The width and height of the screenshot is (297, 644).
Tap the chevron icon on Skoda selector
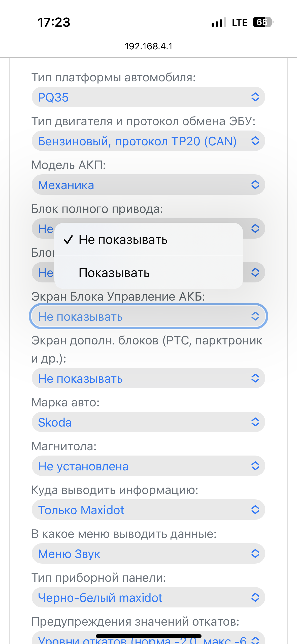pos(255,422)
